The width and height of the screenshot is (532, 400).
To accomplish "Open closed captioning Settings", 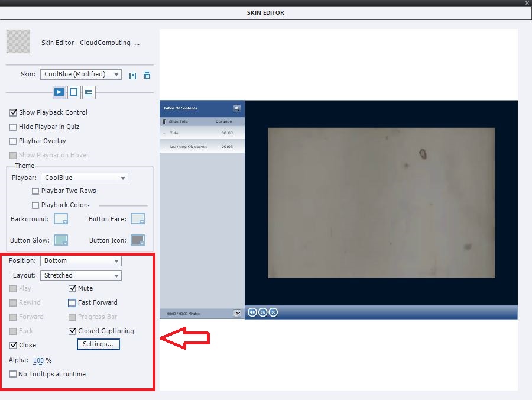I will click(98, 344).
